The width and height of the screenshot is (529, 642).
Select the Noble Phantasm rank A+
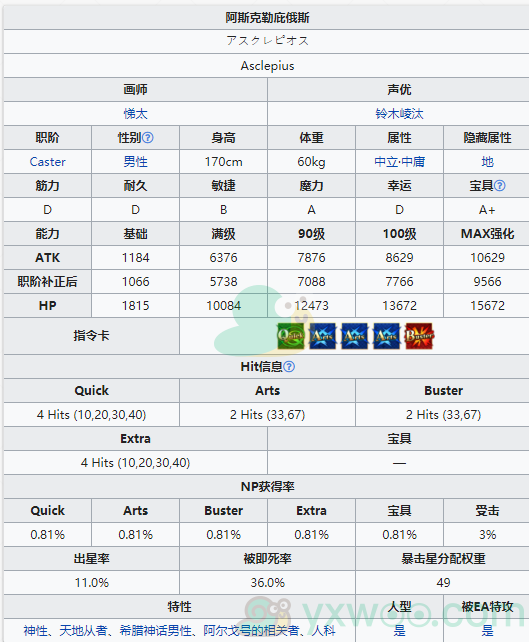[x=487, y=210]
